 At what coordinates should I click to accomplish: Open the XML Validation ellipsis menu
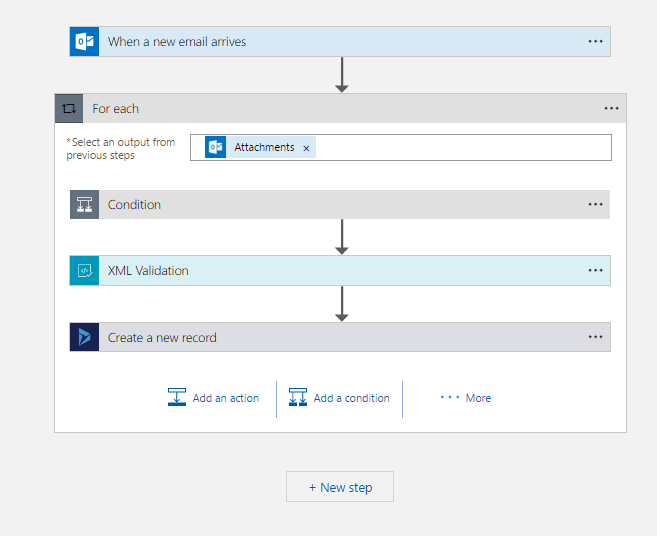595,271
